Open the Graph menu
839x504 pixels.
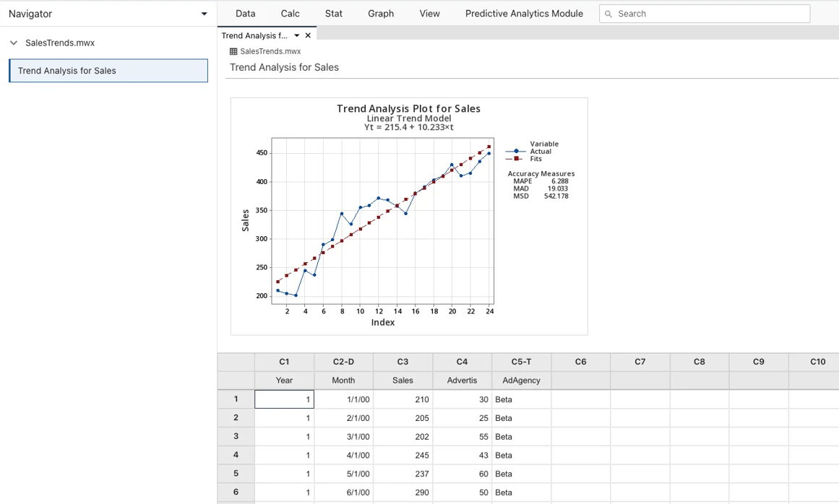[381, 14]
